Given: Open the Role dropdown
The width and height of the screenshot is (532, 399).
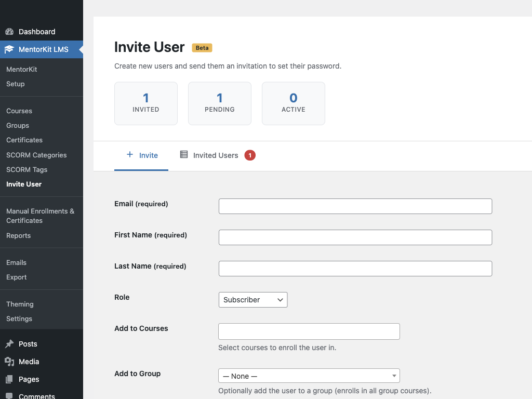Looking at the screenshot, I should point(253,300).
